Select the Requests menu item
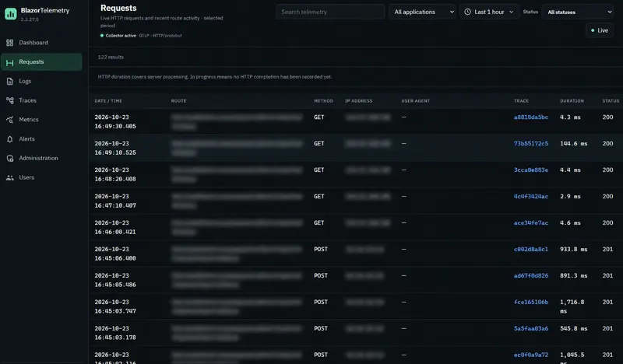This screenshot has height=364, width=623. click(41, 62)
